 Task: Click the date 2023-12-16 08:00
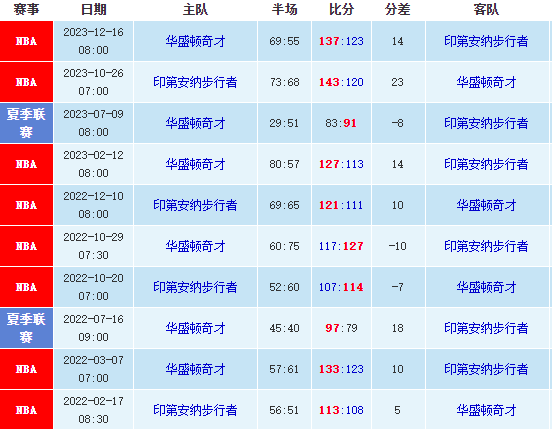tap(93, 41)
